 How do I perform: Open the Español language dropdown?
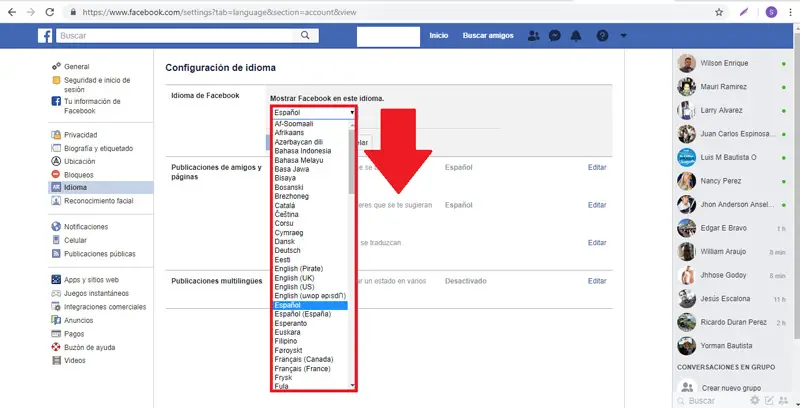point(314,112)
